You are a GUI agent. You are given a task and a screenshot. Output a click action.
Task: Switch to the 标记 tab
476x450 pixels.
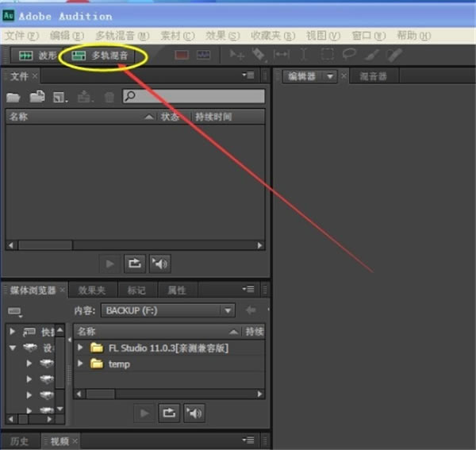click(x=136, y=290)
